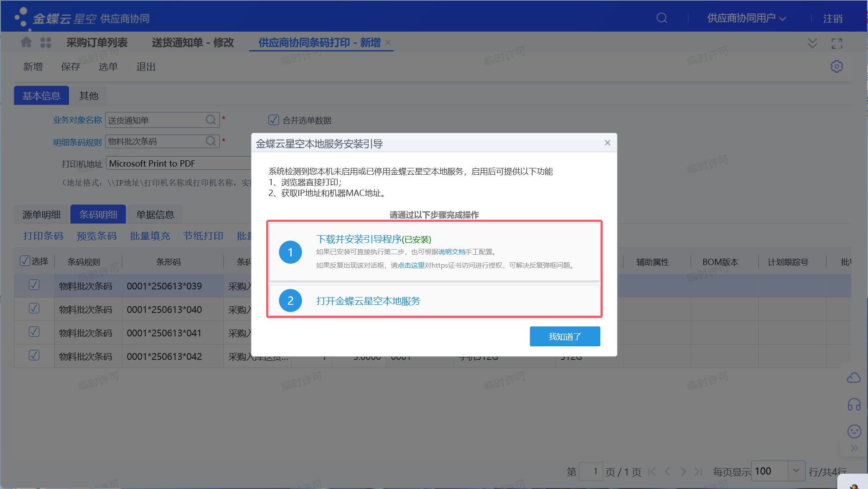The image size is (868, 489).
Task: Uncheck row with barcode 0001*250613*042
Action: [x=34, y=355]
